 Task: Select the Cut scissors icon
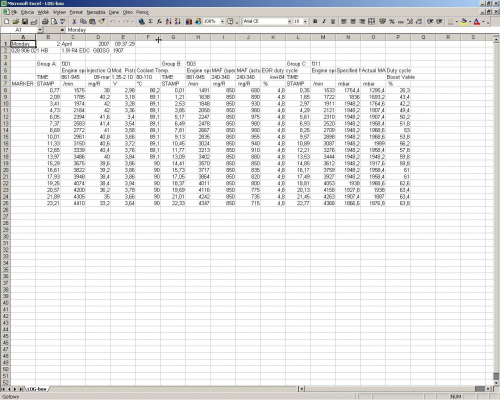(74, 22)
